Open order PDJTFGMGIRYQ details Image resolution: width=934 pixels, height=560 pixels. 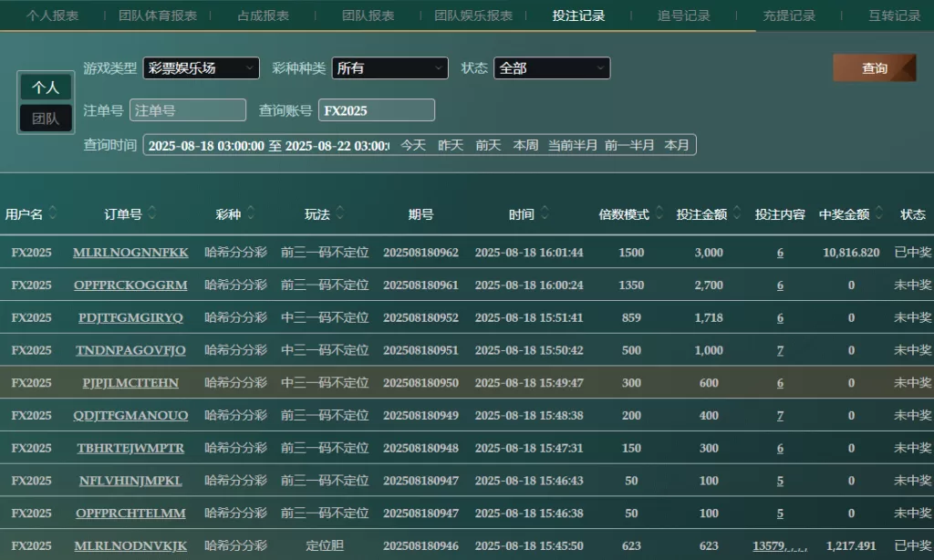tap(130, 318)
